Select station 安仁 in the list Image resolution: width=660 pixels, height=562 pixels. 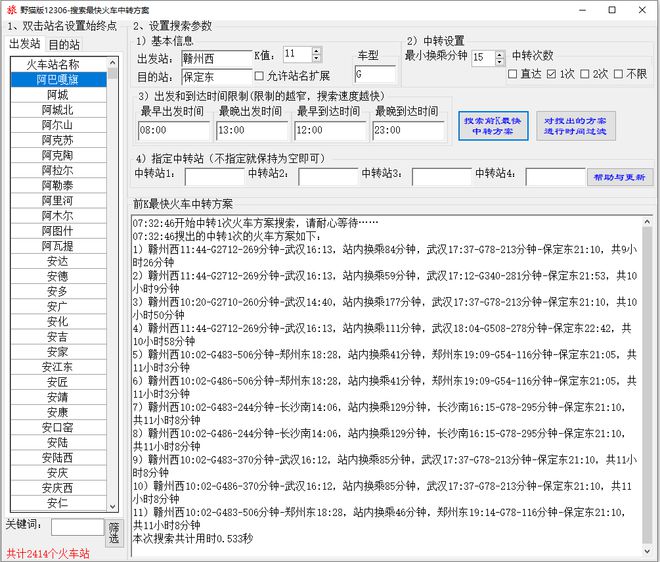[x=58, y=503]
